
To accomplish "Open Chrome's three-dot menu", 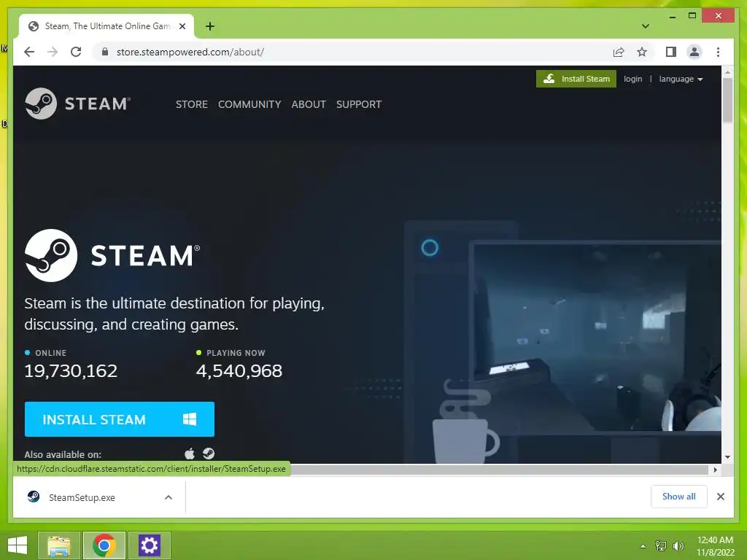I will pos(718,52).
